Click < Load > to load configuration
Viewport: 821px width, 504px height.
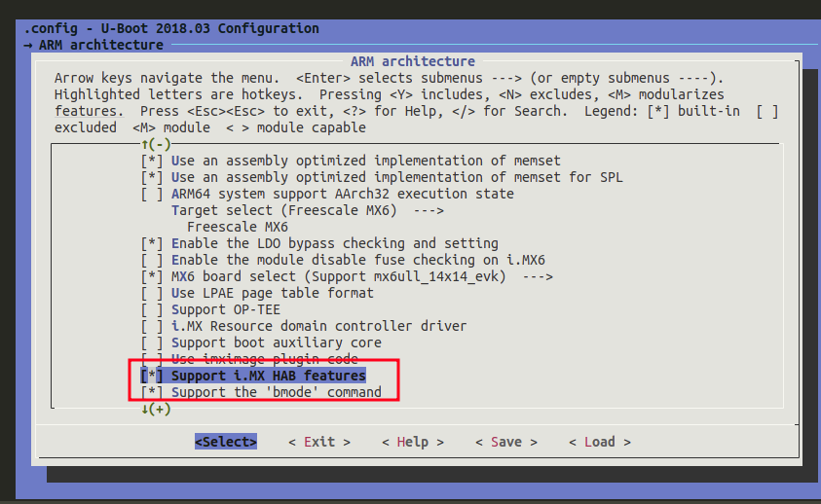tap(600, 442)
